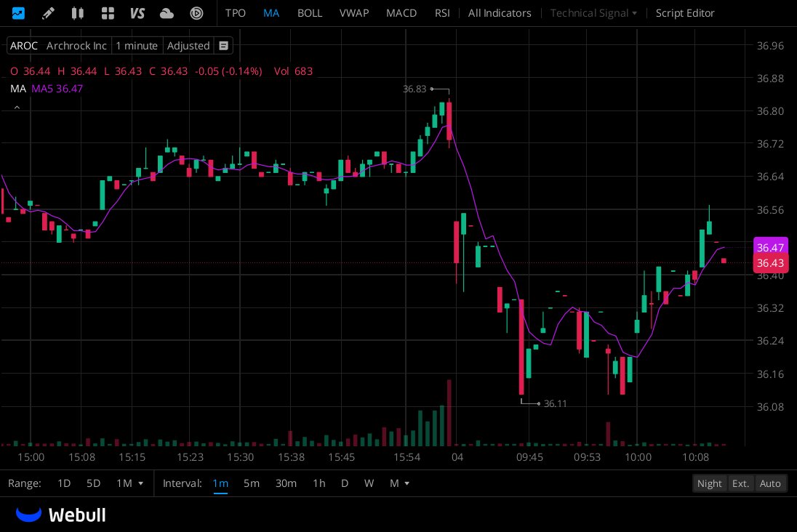Click the 36.96 price axis label
This screenshot has width=797, height=532.
(770, 46)
